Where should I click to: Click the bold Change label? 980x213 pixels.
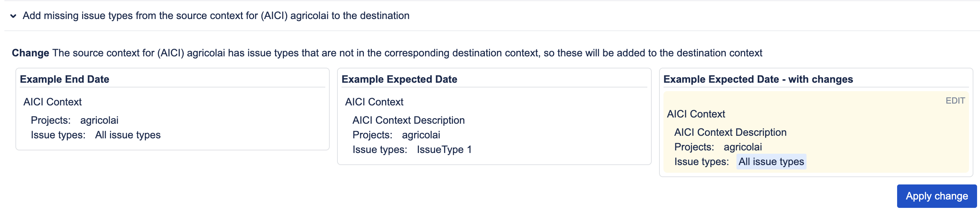[30, 53]
